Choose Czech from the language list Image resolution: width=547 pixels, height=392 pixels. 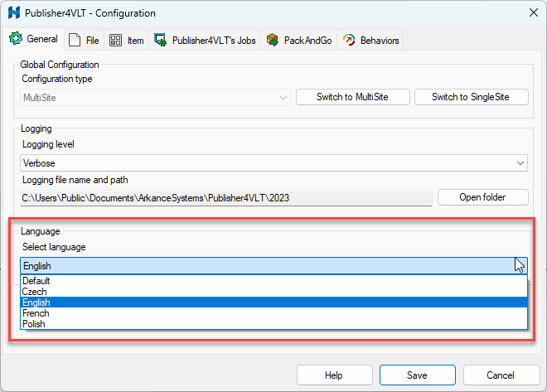point(36,292)
